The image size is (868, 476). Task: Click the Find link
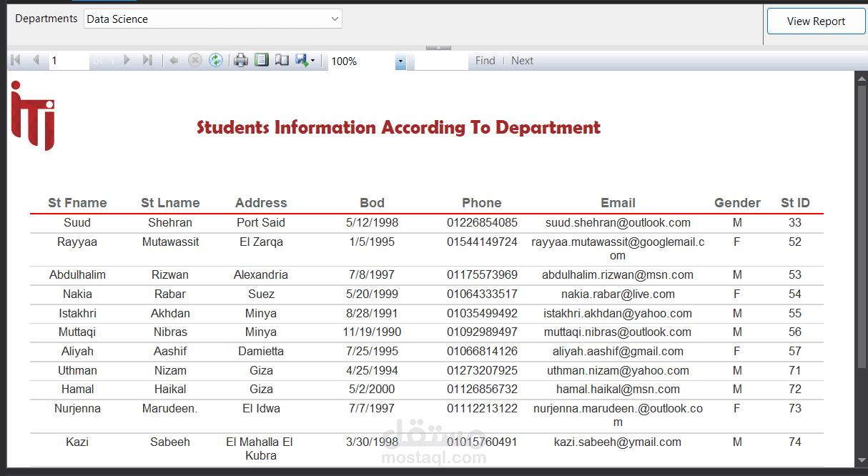[x=485, y=60]
